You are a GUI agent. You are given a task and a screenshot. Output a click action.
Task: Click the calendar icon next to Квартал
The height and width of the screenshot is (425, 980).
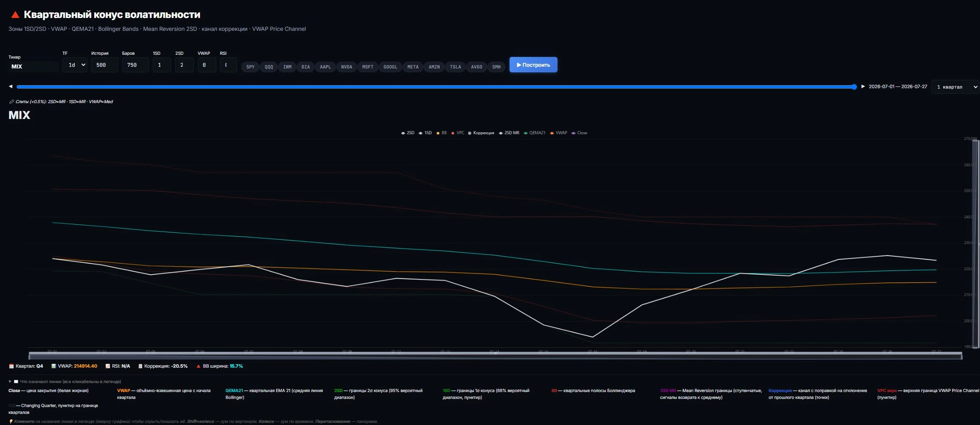coord(12,366)
